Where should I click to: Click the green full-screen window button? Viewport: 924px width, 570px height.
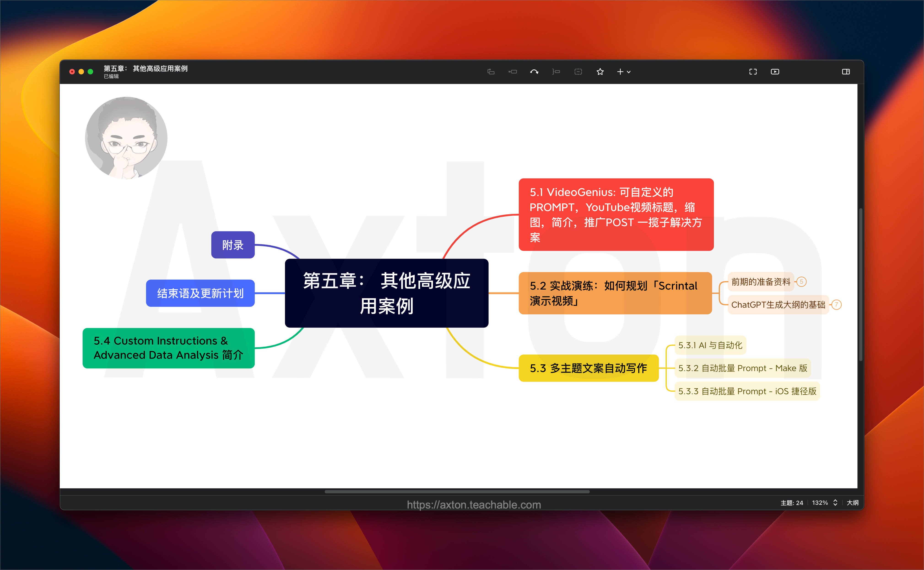pos(90,72)
